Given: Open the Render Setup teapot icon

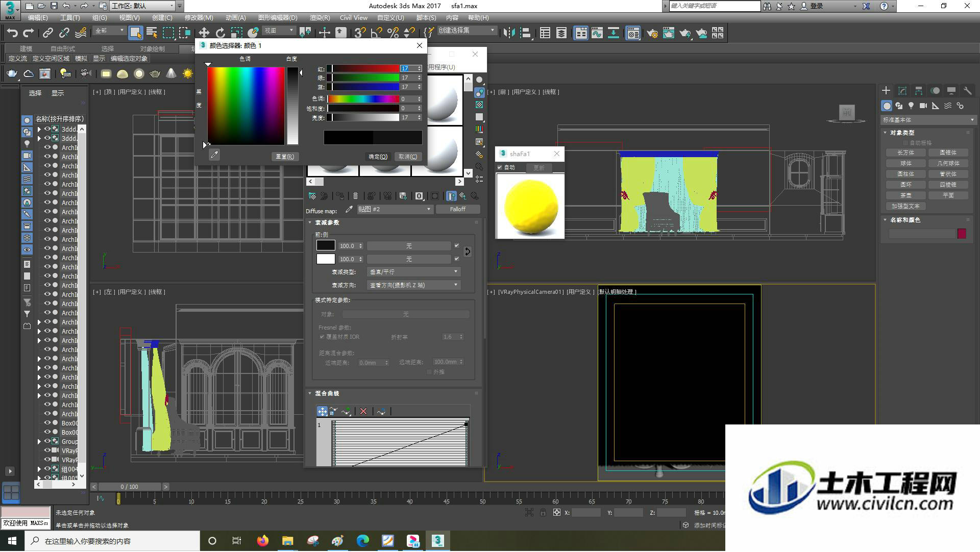Looking at the screenshot, I should (652, 33).
